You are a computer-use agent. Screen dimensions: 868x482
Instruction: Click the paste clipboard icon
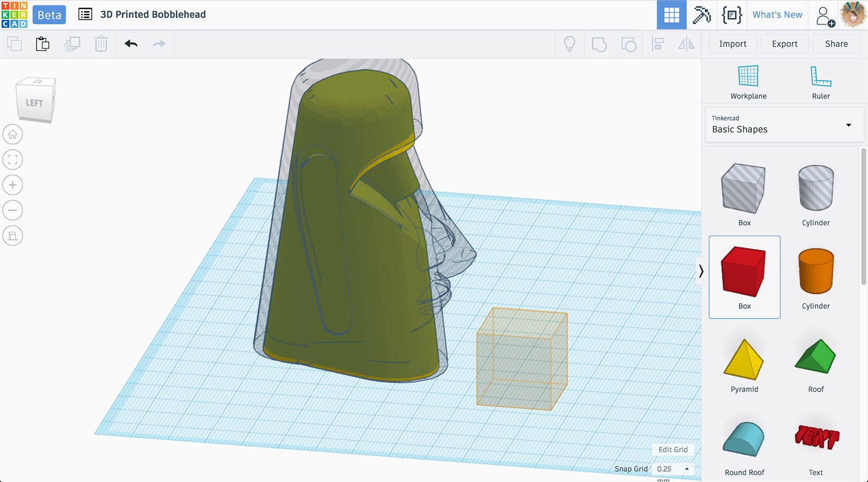(42, 44)
